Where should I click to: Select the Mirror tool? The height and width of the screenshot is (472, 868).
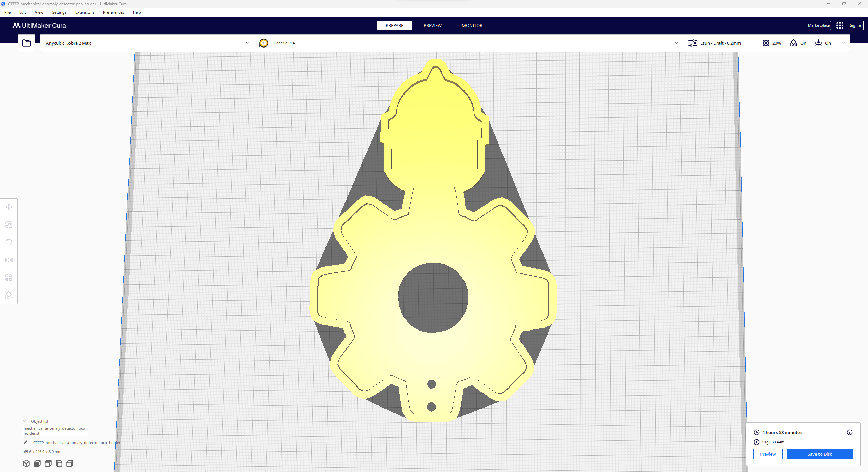(x=8, y=260)
